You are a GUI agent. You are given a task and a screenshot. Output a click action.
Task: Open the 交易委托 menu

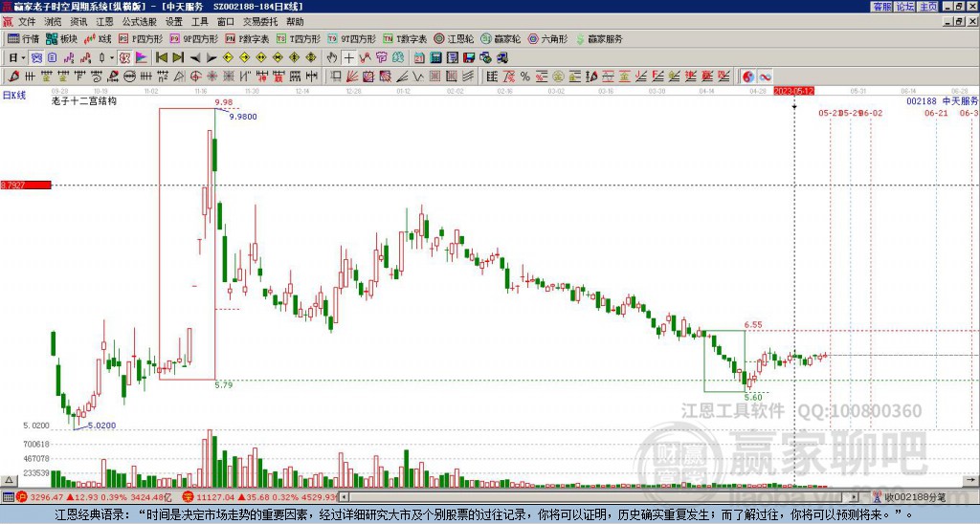point(260,22)
